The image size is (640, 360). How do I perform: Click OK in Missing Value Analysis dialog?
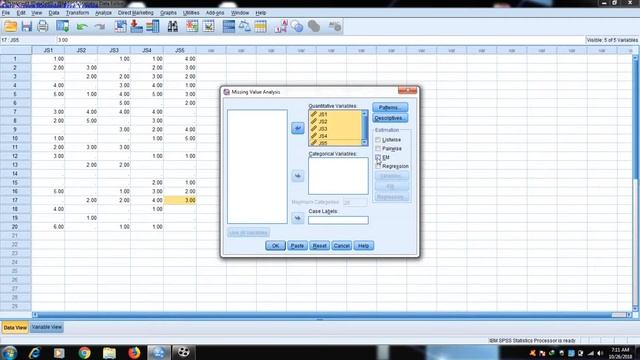pyautogui.click(x=276, y=246)
